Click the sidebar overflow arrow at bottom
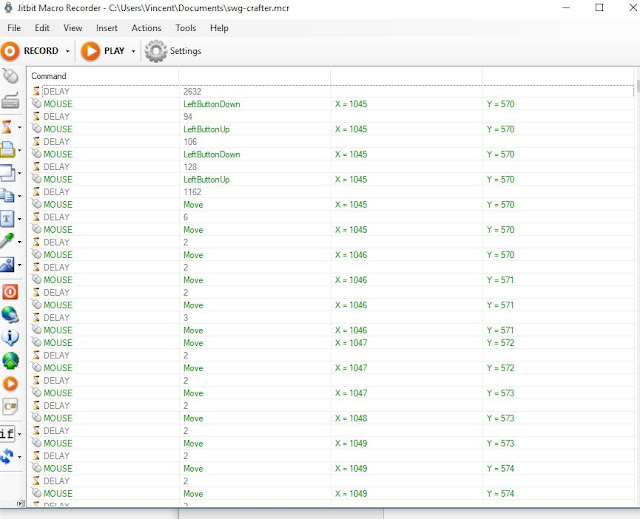The image size is (640, 519). (19, 504)
